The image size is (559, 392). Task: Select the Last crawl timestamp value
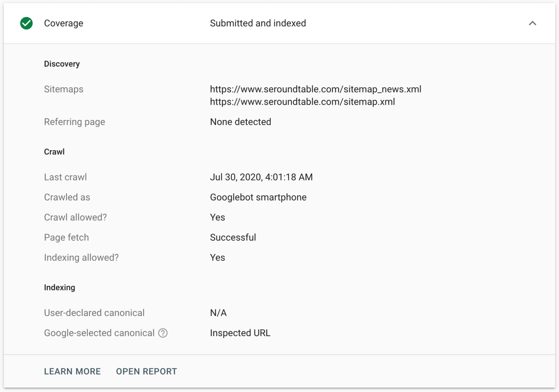[261, 177]
